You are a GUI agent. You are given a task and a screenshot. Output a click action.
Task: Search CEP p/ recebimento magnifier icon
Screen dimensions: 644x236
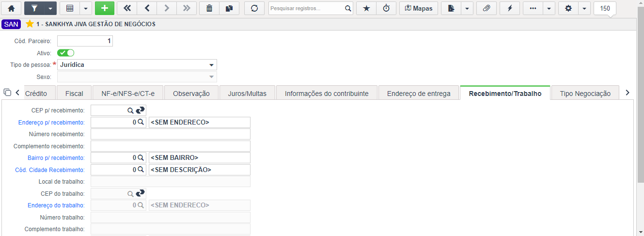point(130,111)
